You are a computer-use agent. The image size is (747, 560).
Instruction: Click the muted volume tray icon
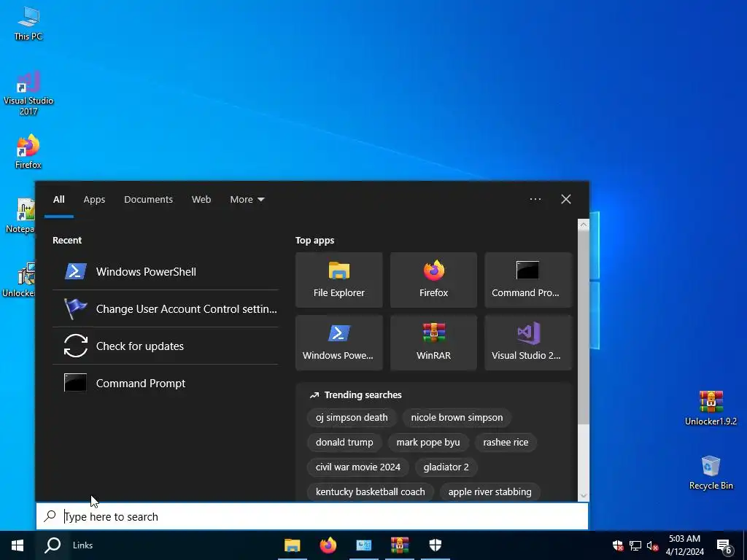click(653, 545)
